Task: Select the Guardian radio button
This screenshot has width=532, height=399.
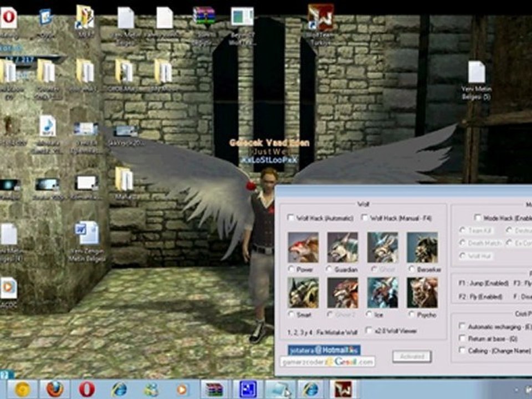Action: point(329,269)
